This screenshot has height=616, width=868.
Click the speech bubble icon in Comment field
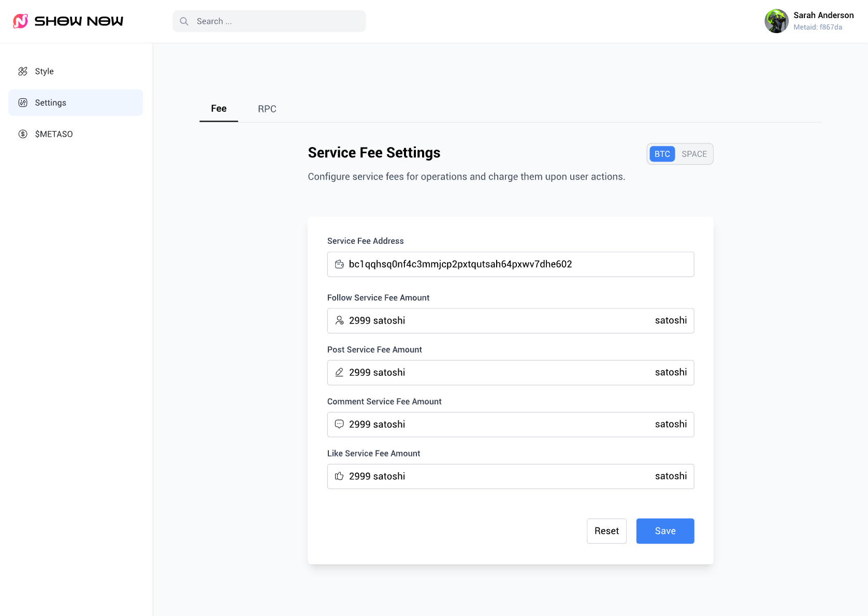click(339, 424)
